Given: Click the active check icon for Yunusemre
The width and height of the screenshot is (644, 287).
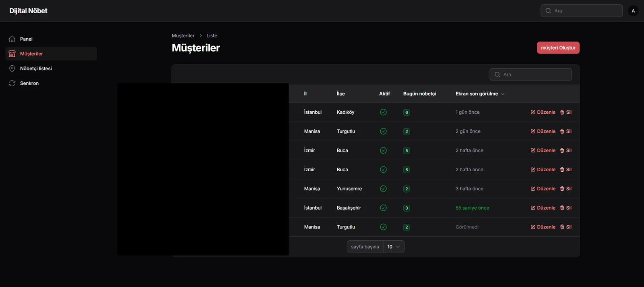Looking at the screenshot, I should [x=383, y=189].
